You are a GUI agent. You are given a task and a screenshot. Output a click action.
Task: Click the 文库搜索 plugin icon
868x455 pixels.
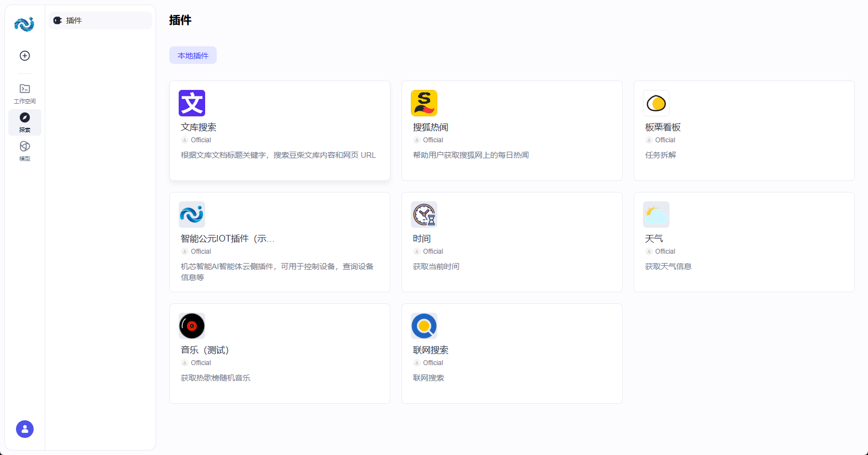coord(192,103)
